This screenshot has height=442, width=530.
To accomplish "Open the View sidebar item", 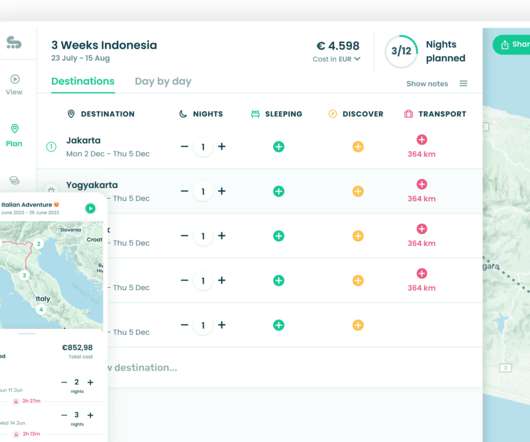I will pyautogui.click(x=14, y=84).
